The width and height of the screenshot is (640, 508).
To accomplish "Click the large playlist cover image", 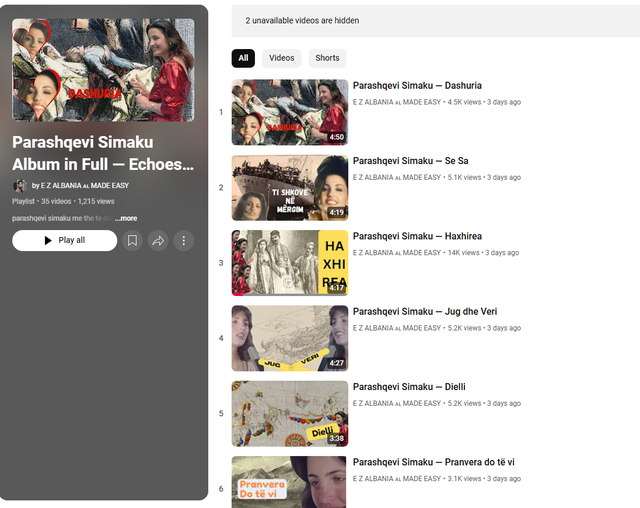I will coord(103,70).
